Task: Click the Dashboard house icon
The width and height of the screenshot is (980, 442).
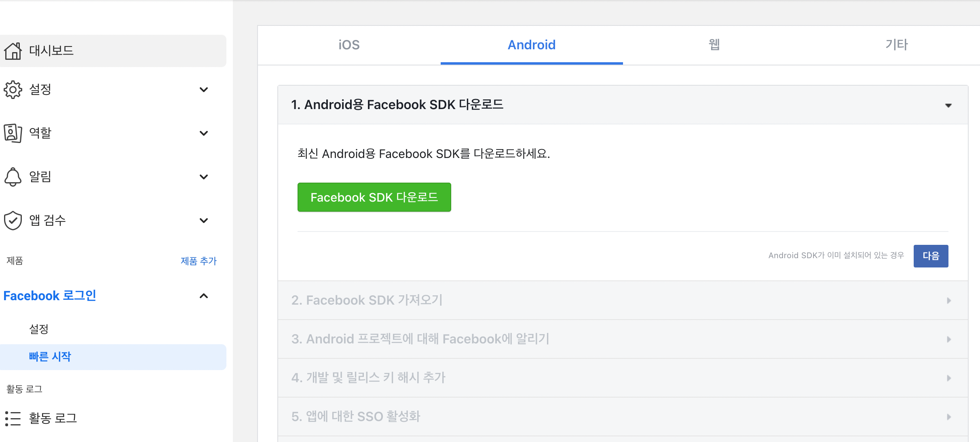Action: (x=13, y=51)
